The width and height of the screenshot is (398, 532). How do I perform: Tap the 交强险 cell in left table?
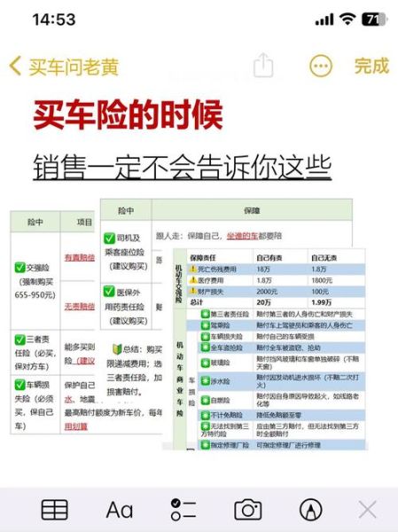click(x=35, y=281)
